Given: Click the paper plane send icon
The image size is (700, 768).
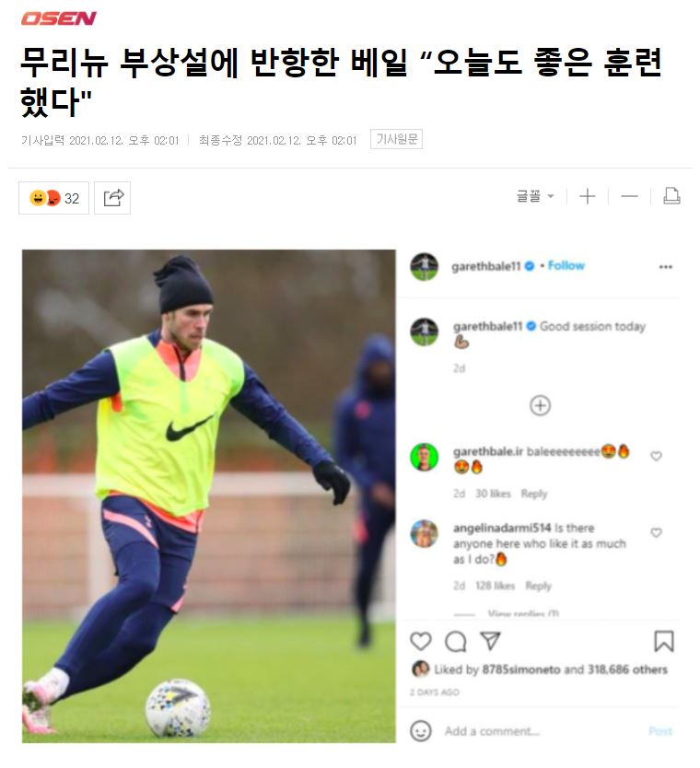Looking at the screenshot, I should click(x=490, y=641).
